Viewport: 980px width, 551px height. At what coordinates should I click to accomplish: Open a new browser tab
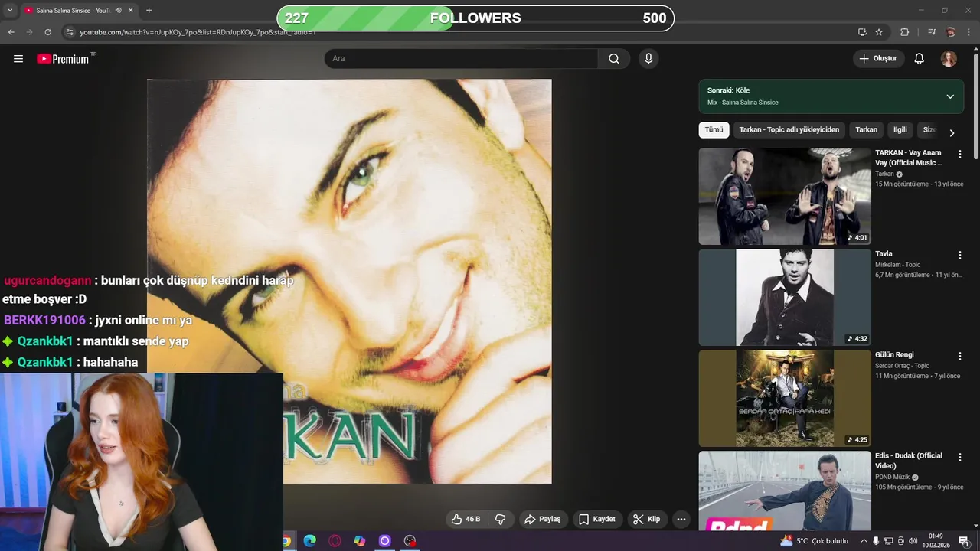(x=149, y=11)
